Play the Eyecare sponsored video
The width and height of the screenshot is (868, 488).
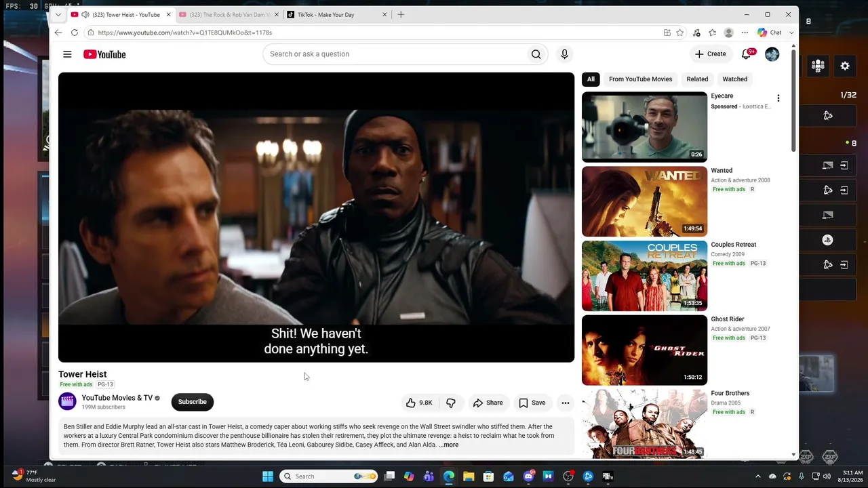644,127
